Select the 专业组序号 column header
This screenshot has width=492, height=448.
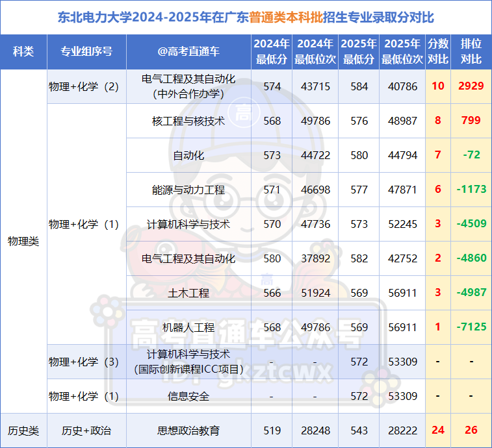click(86, 52)
